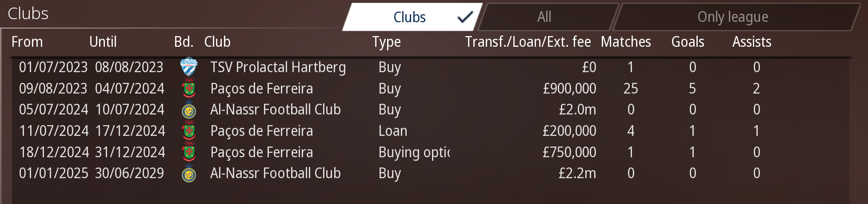Click the TSV Prolactal Hartberg club badge
The height and width of the screenshot is (204, 868).
189,67
